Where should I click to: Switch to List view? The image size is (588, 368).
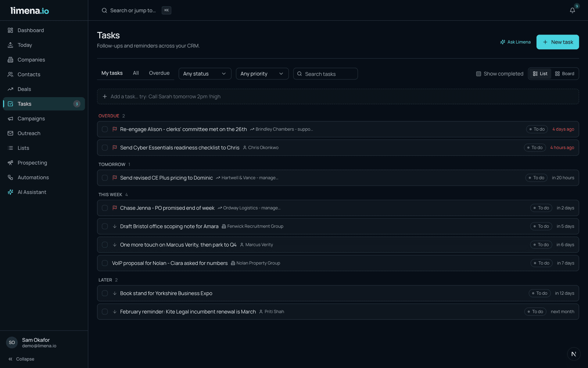click(540, 74)
